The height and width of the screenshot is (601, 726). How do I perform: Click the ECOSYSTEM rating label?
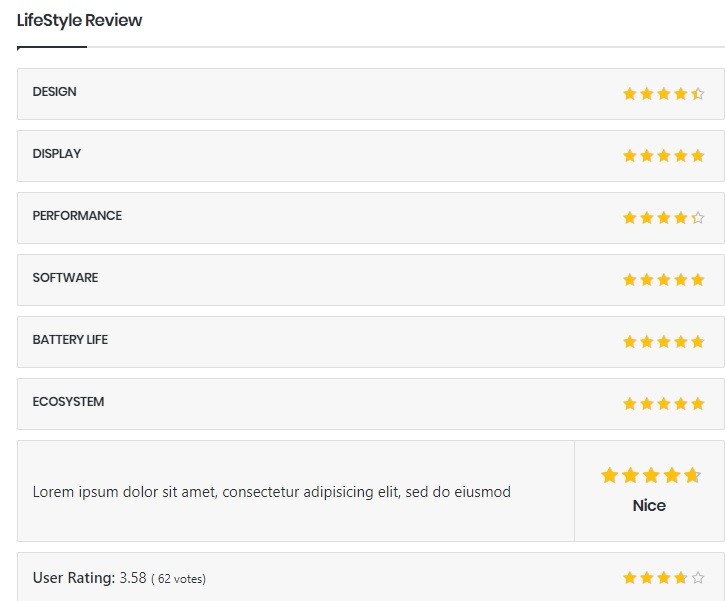(x=68, y=402)
